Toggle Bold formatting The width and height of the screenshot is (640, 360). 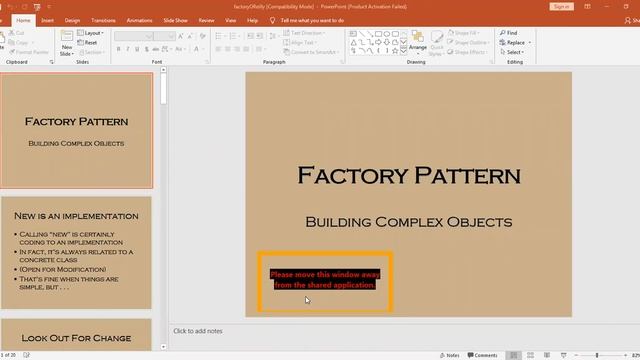coord(118,49)
